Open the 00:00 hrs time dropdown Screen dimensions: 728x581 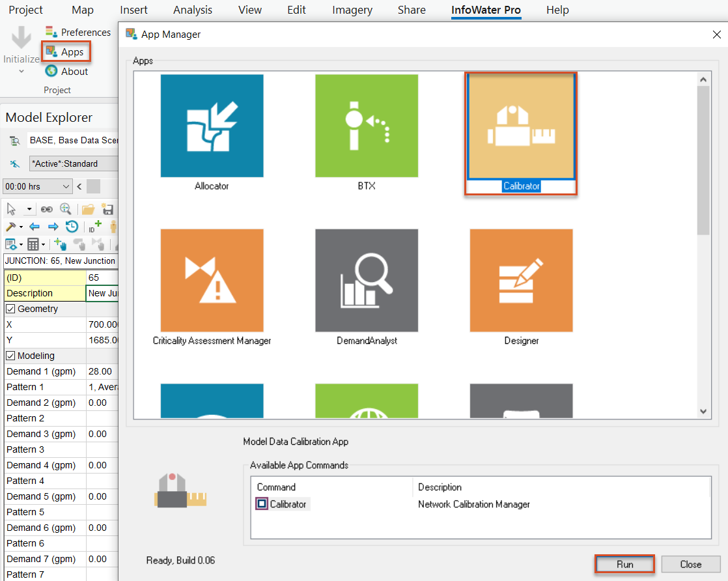click(x=37, y=187)
